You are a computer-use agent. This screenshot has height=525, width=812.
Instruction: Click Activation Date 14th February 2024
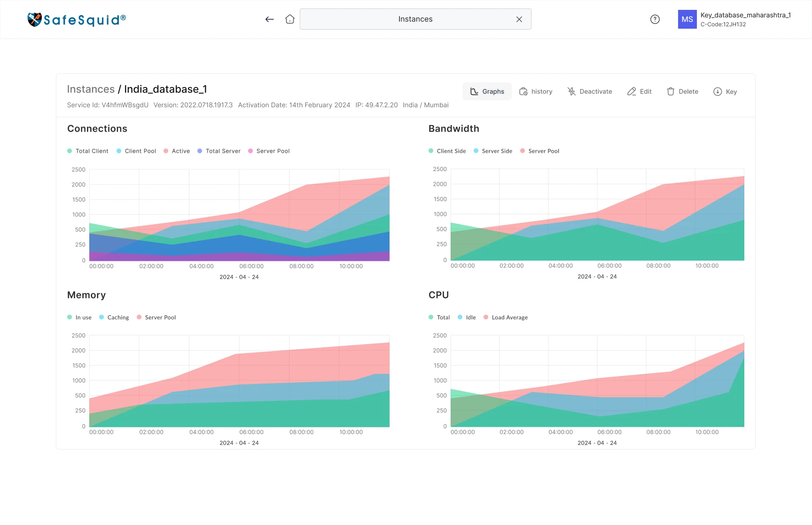(x=294, y=105)
